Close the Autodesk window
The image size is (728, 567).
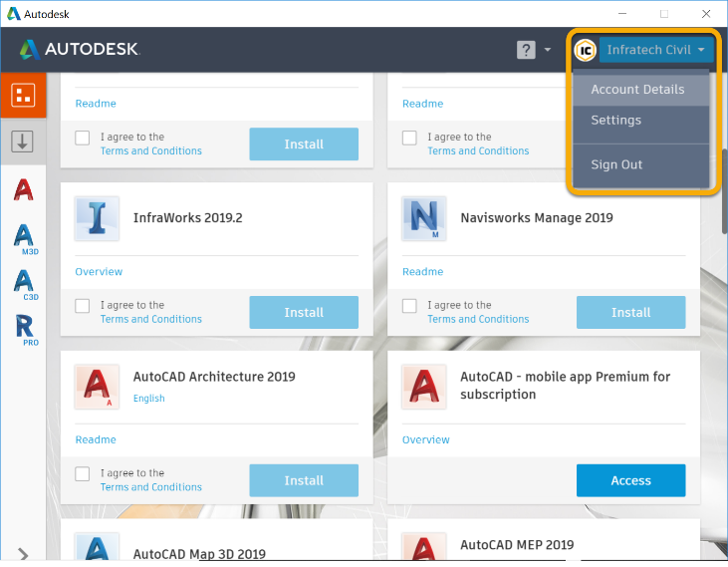coord(706,14)
